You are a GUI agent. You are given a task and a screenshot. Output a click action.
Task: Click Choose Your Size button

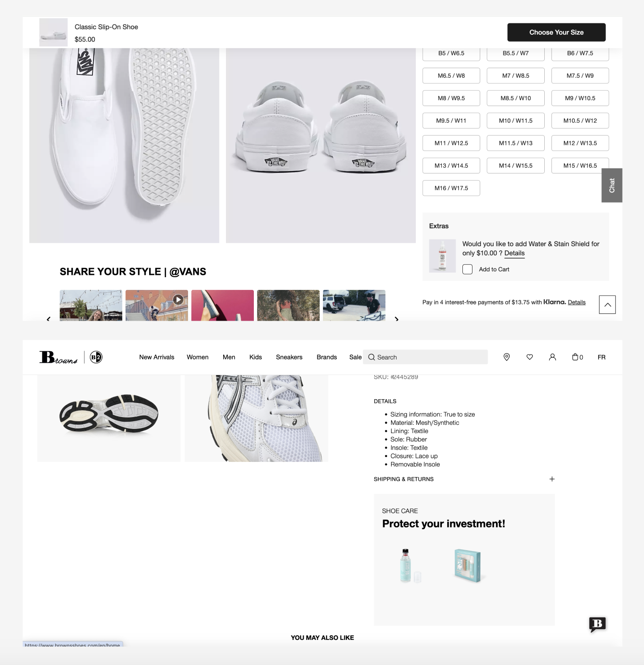point(556,32)
